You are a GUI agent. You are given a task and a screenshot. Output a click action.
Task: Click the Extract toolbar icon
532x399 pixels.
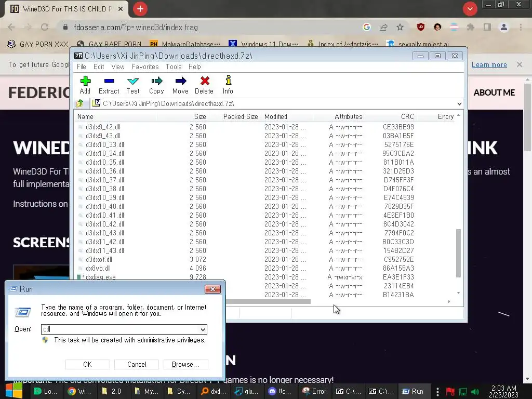click(x=109, y=85)
